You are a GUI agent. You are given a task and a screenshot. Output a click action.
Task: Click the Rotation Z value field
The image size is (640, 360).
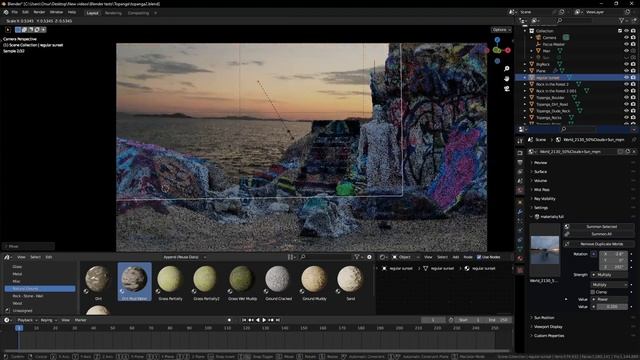coord(613,267)
